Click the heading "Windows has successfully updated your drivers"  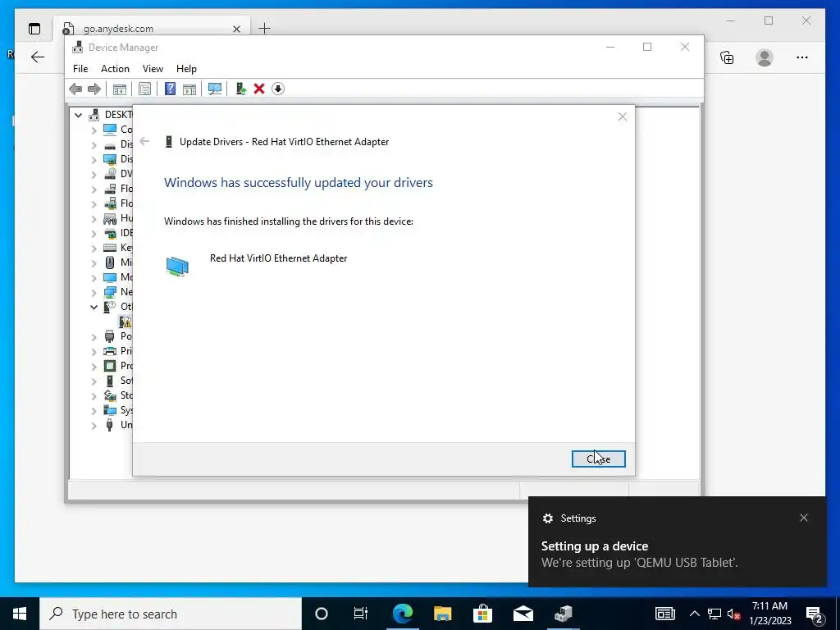click(299, 183)
